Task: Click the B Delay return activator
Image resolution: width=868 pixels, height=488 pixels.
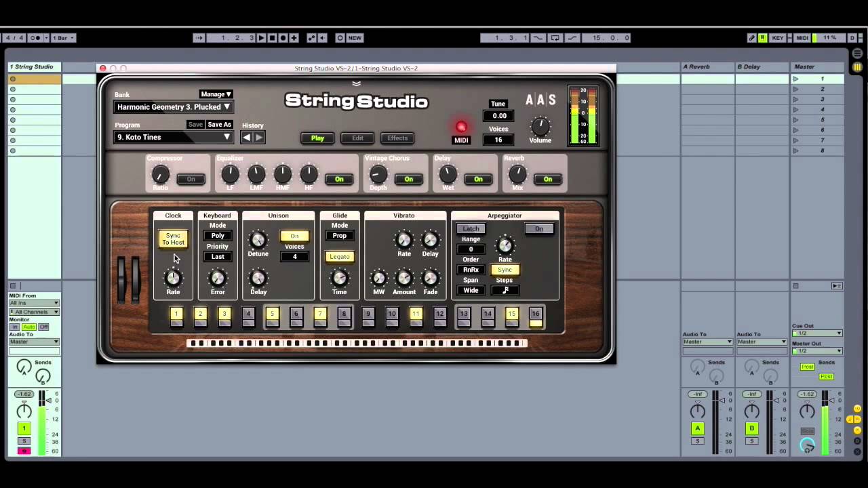Action: 751,428
